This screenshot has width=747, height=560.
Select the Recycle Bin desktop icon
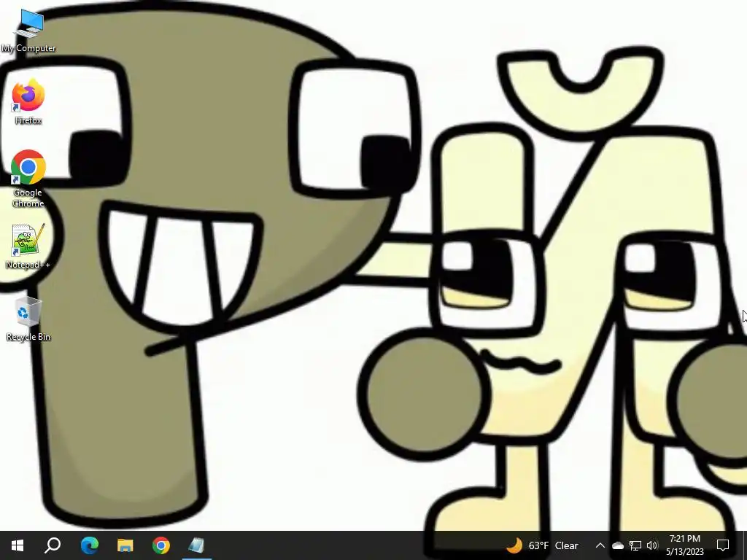28,319
